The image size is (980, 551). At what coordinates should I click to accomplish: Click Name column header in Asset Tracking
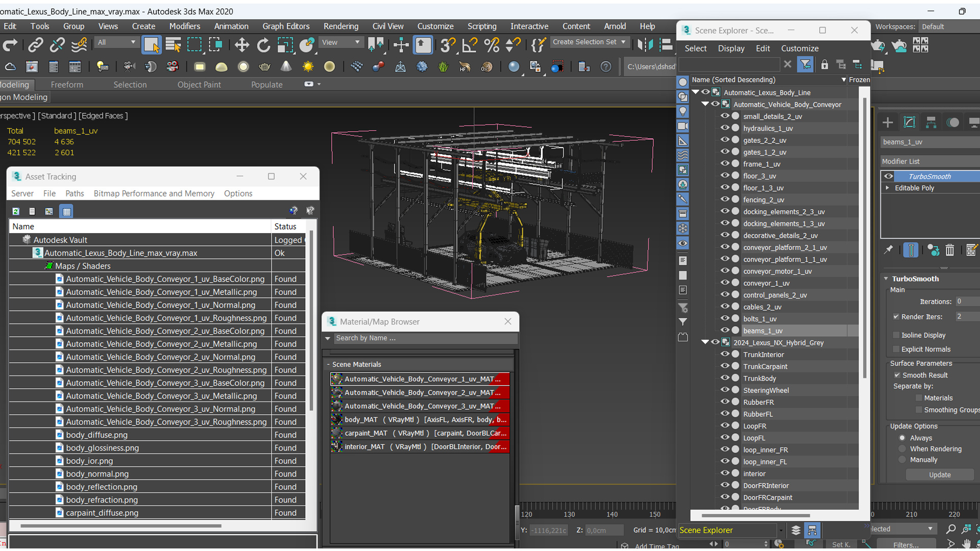click(x=140, y=227)
